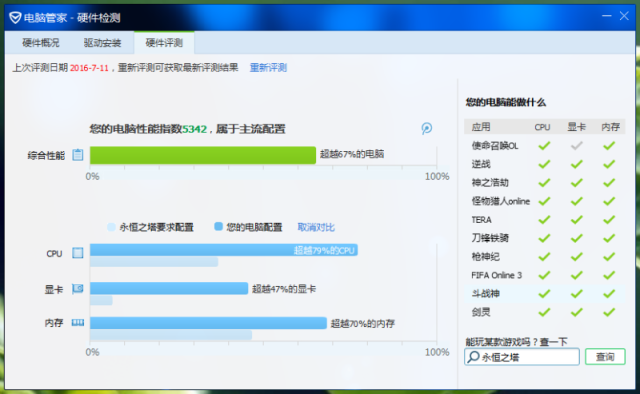Screen dimensions: 640x394
Task: Select 怪物猎人online in the game list
Action: (500, 201)
